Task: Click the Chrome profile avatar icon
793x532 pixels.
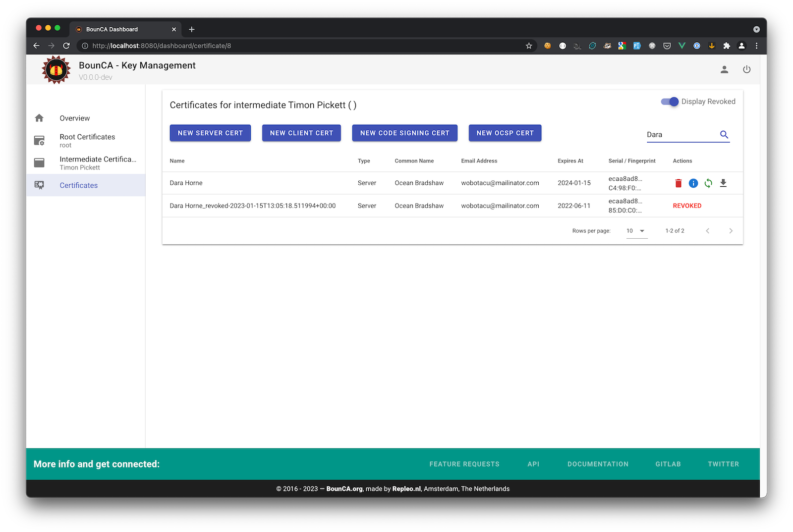Action: (741, 46)
